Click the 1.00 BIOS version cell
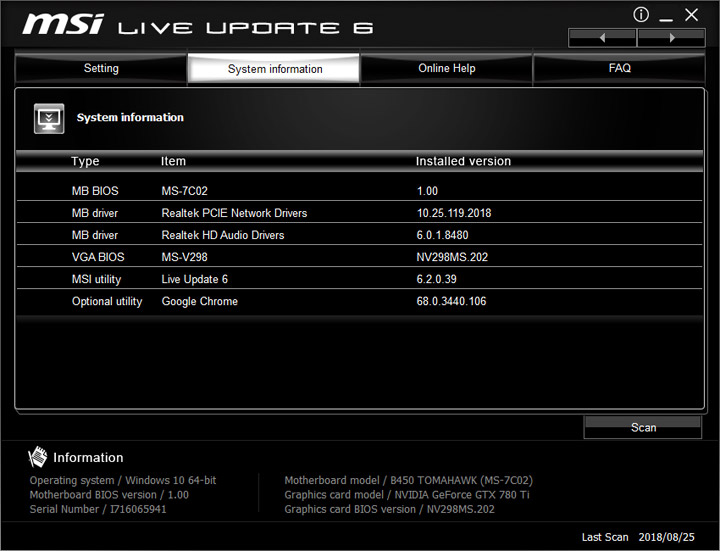This screenshot has height=551, width=720. [427, 191]
